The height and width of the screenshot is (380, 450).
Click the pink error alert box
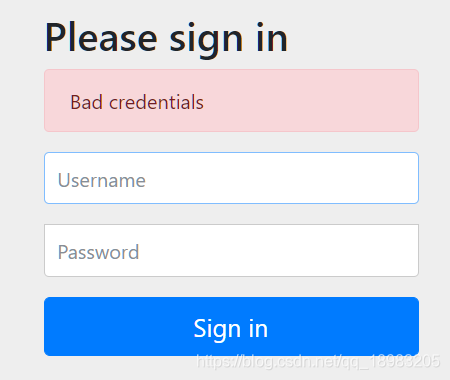pyautogui.click(x=231, y=101)
